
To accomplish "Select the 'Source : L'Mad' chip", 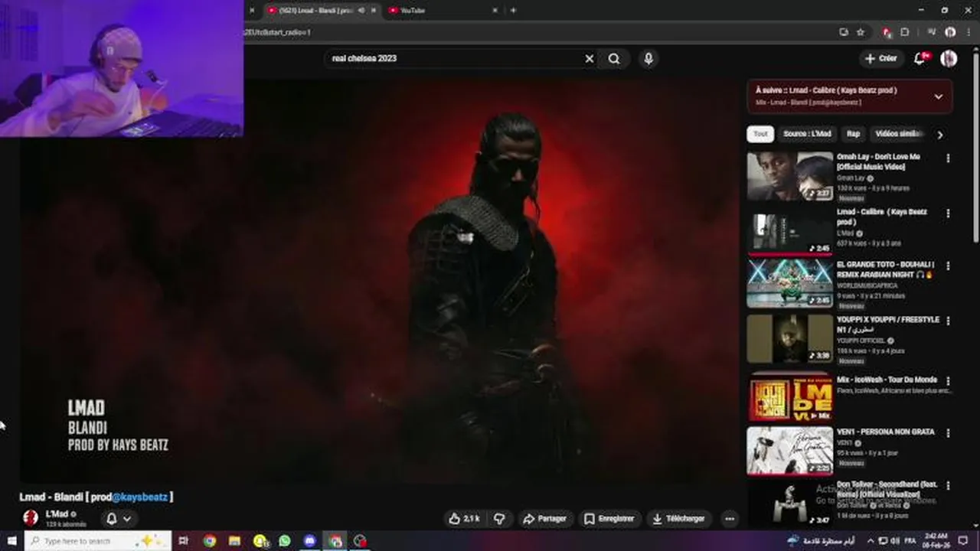I will point(807,134).
